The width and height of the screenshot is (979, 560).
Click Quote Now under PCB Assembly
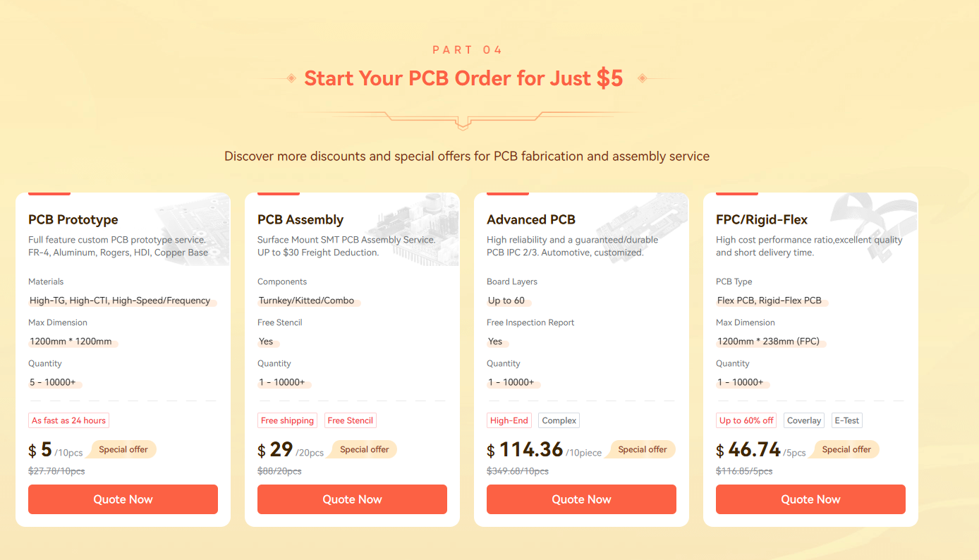coord(352,499)
